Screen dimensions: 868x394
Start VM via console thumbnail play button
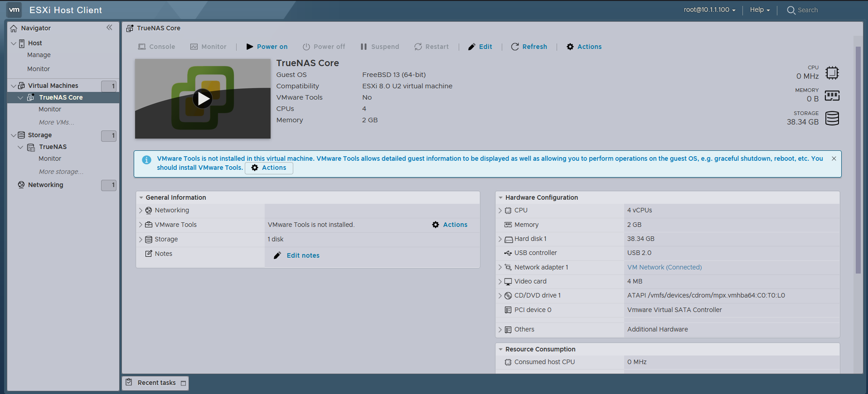click(203, 99)
